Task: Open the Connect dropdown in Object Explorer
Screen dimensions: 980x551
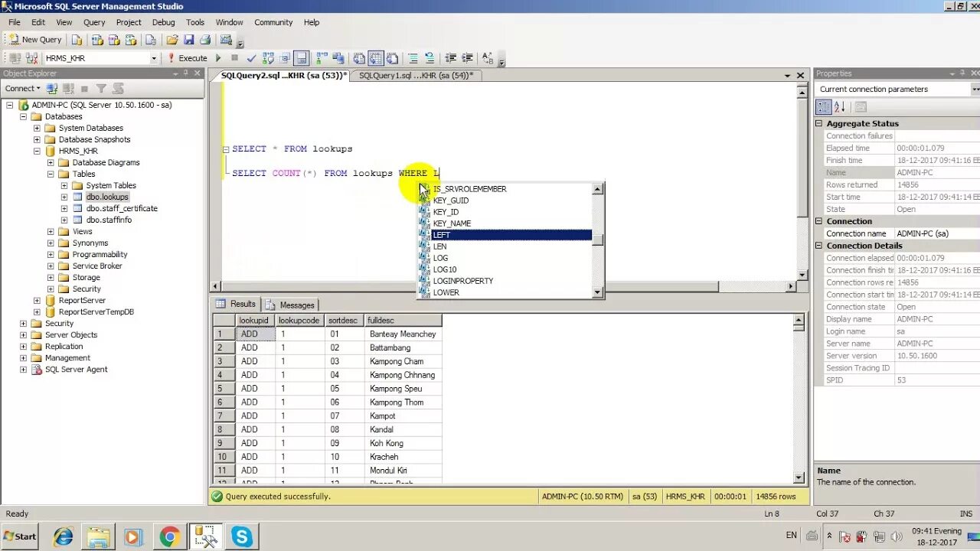Action: click(23, 88)
